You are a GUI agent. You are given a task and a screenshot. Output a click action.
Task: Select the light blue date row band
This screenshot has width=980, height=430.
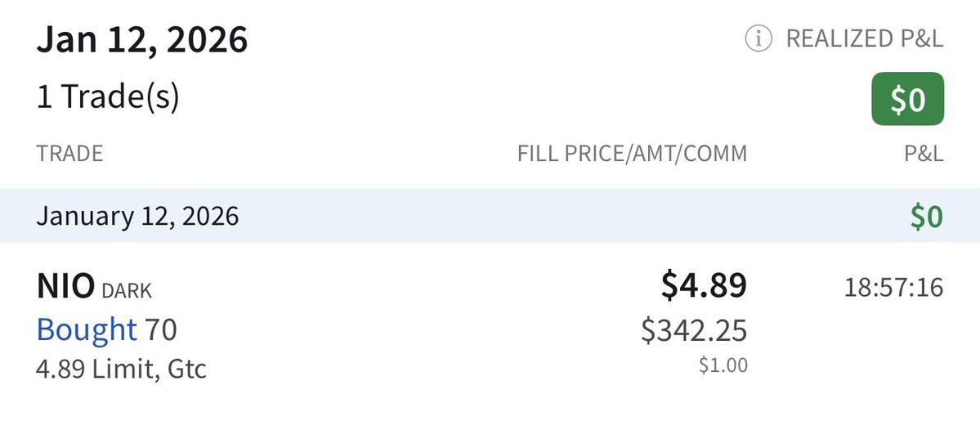(x=490, y=216)
